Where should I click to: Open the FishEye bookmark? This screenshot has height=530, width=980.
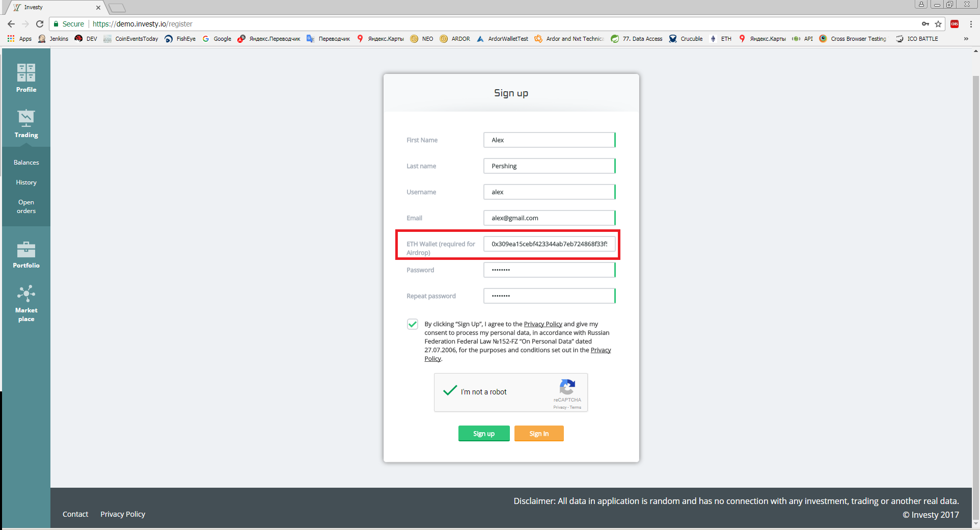[x=180, y=39]
